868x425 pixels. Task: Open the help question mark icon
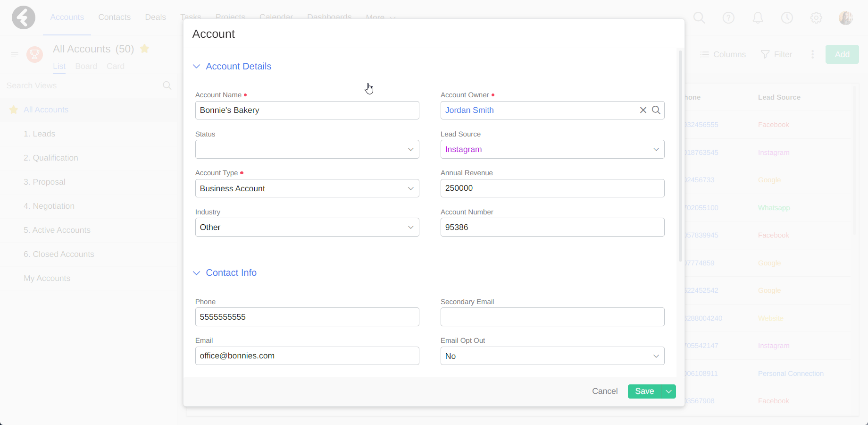pos(728,18)
